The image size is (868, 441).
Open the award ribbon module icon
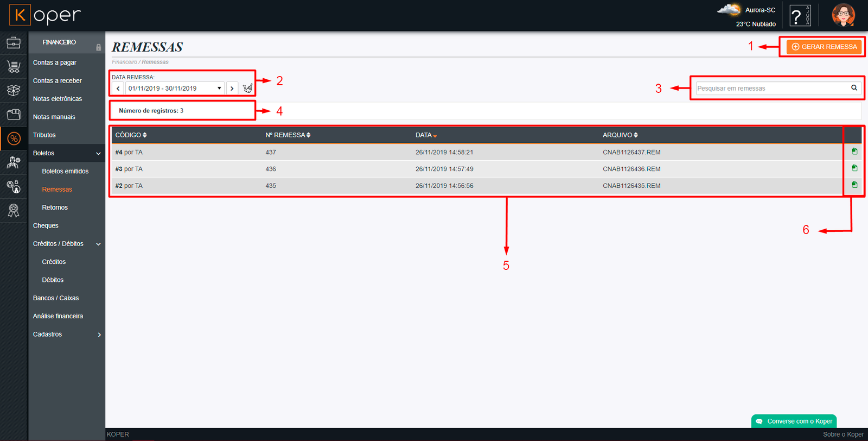(14, 210)
